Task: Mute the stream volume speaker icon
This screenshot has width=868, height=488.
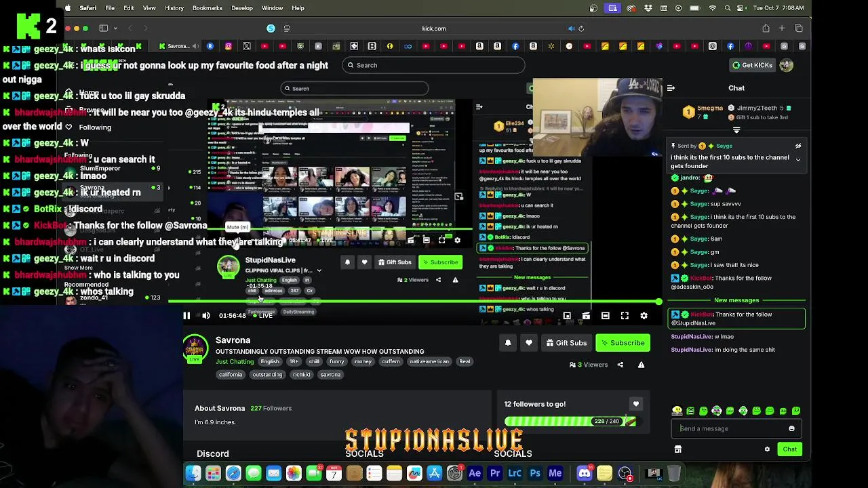Action: [206, 315]
